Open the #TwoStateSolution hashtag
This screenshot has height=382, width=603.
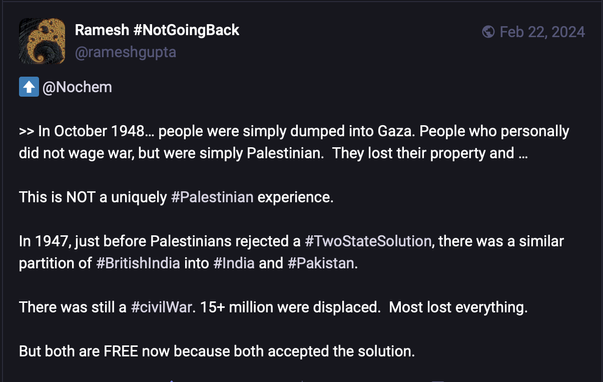coord(368,241)
